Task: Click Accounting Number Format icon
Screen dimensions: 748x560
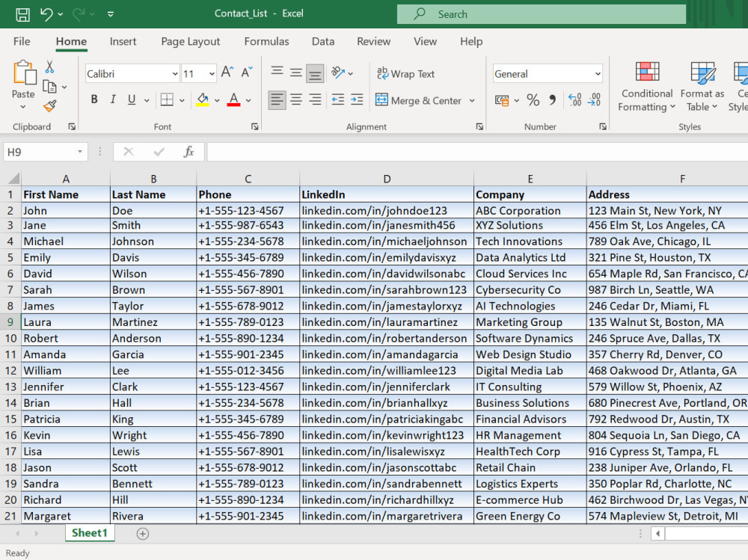Action: (x=502, y=100)
